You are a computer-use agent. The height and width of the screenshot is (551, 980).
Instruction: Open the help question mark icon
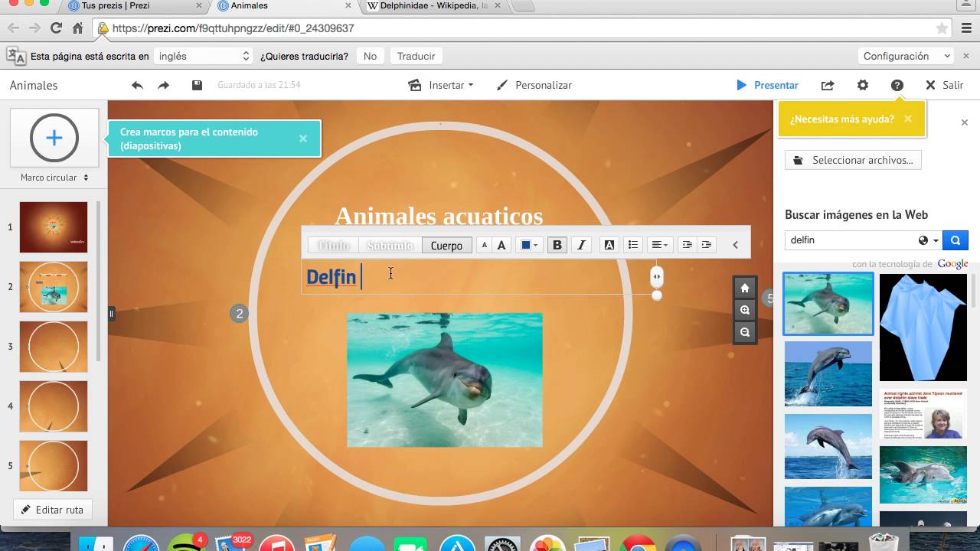(897, 85)
